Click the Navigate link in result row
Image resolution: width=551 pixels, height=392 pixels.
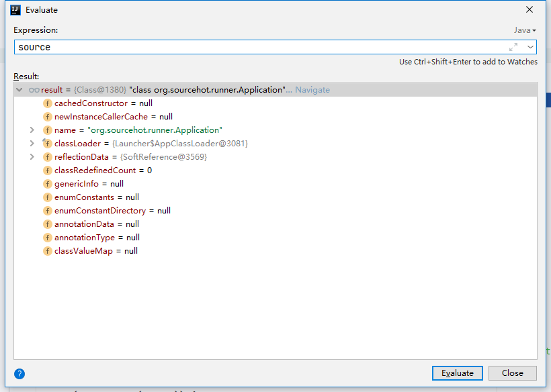tap(312, 90)
